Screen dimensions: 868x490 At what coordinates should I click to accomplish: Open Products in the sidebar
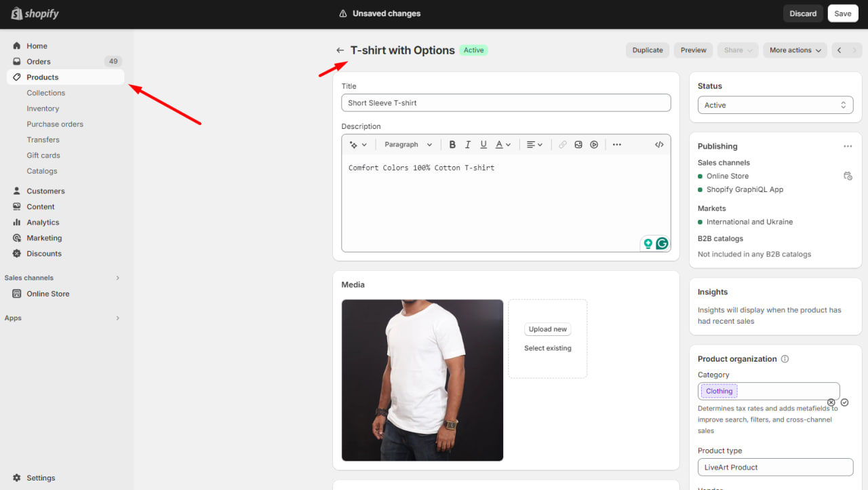66,77
